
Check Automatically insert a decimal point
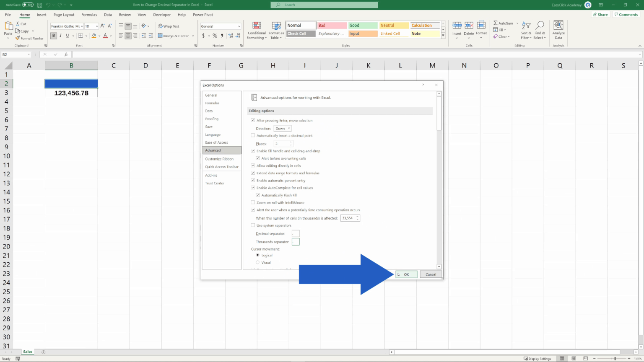[253, 135]
